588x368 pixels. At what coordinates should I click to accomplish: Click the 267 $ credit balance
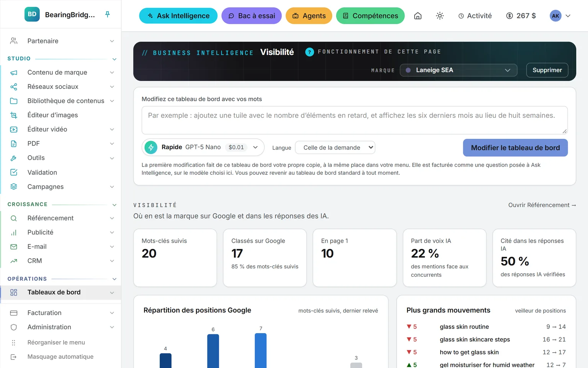point(521,16)
